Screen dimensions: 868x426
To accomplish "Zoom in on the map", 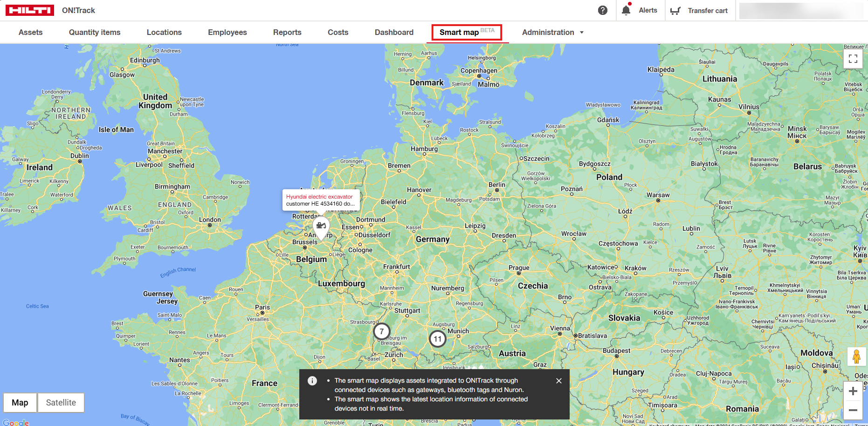I will click(x=853, y=391).
